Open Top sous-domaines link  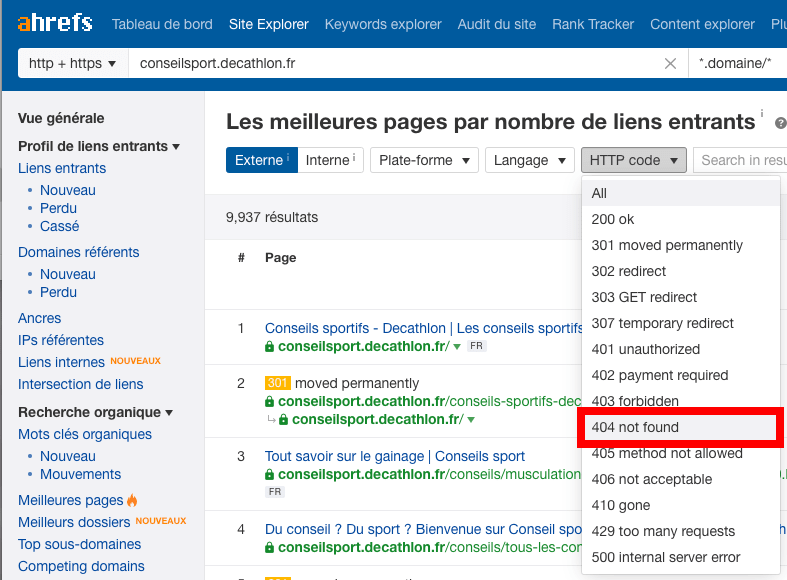click(80, 544)
